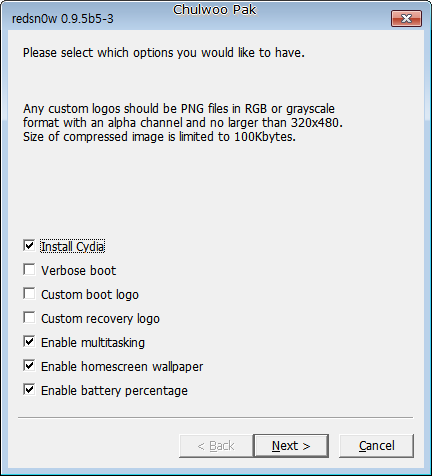Click the Next button to continue
This screenshot has height=476, width=432.
click(x=291, y=446)
